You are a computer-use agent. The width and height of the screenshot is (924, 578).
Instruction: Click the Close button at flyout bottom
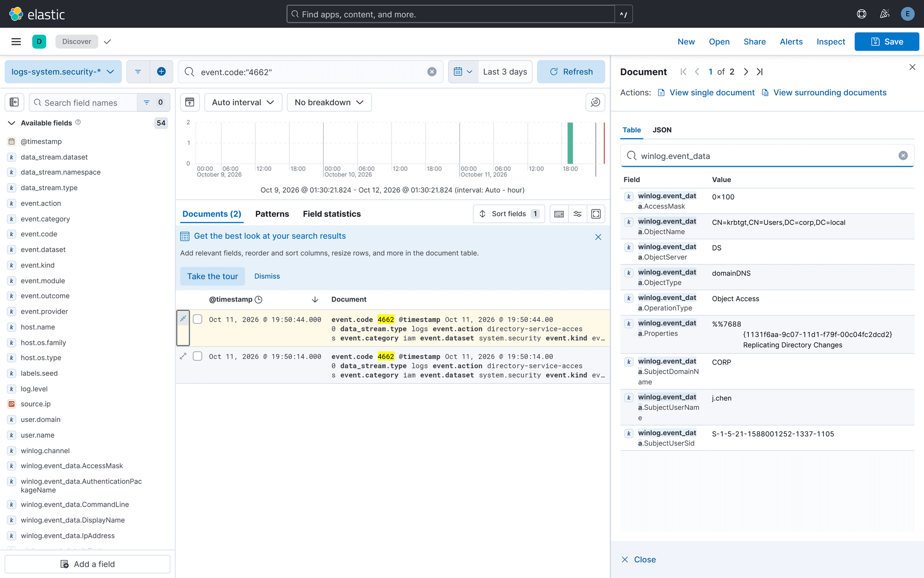(x=639, y=559)
